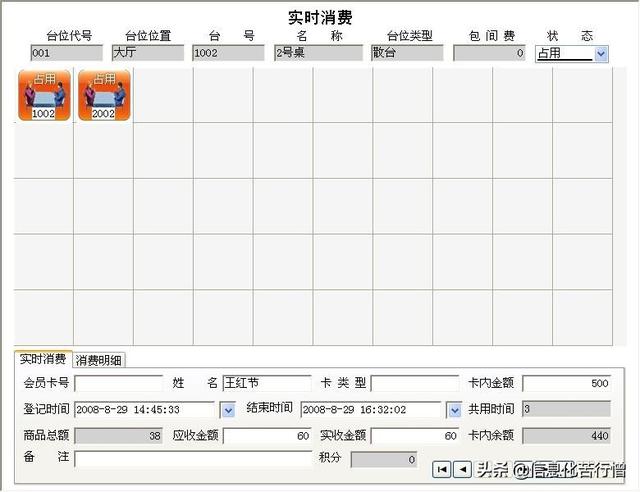Click the 登记时间 field 2008-8-29 14:45:33

144,410
